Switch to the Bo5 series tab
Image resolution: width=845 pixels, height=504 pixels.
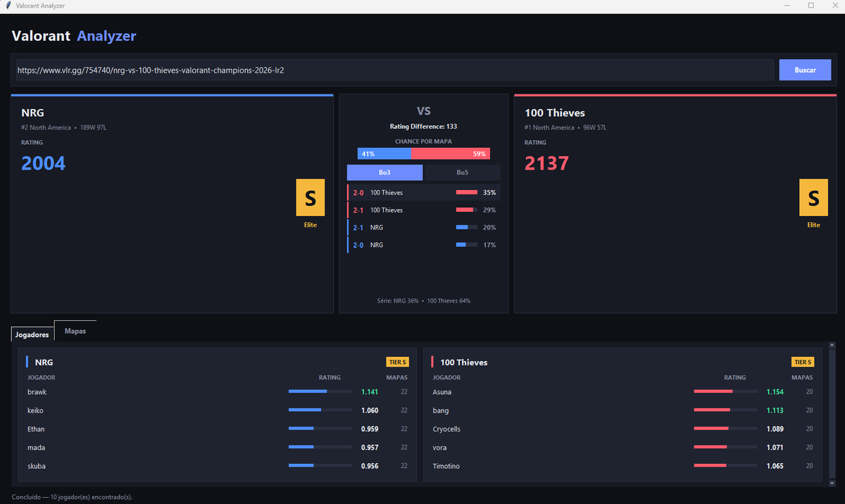[x=462, y=172]
